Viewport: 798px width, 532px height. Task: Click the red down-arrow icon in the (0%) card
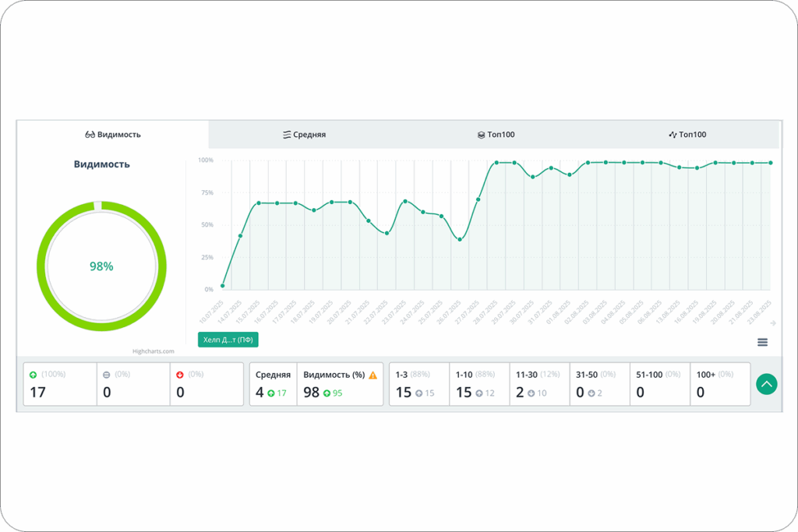pyautogui.click(x=180, y=375)
